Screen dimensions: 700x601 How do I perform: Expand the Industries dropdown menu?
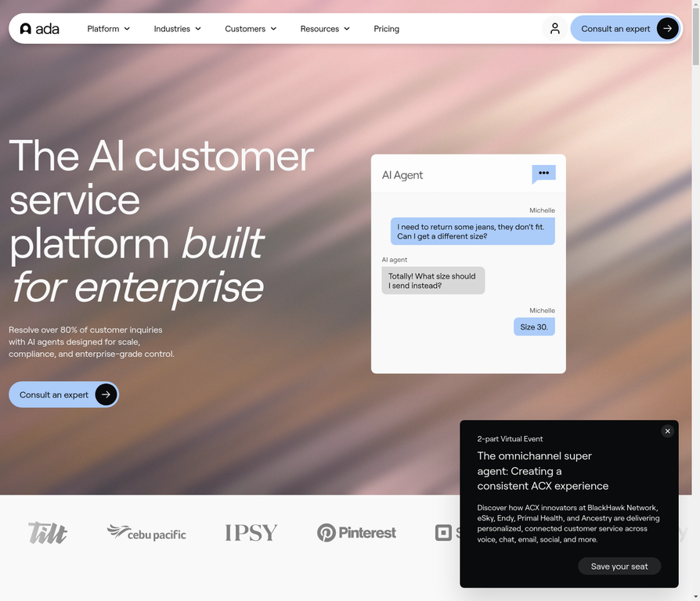(177, 29)
